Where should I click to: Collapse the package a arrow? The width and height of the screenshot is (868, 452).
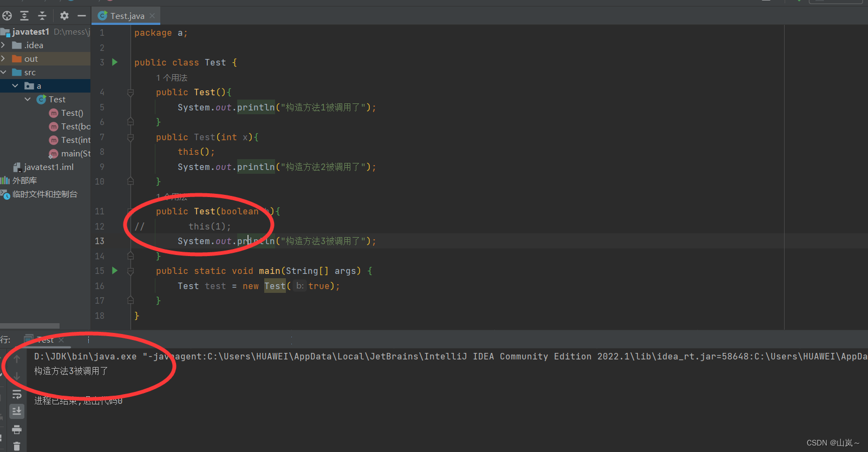pyautogui.click(x=15, y=86)
